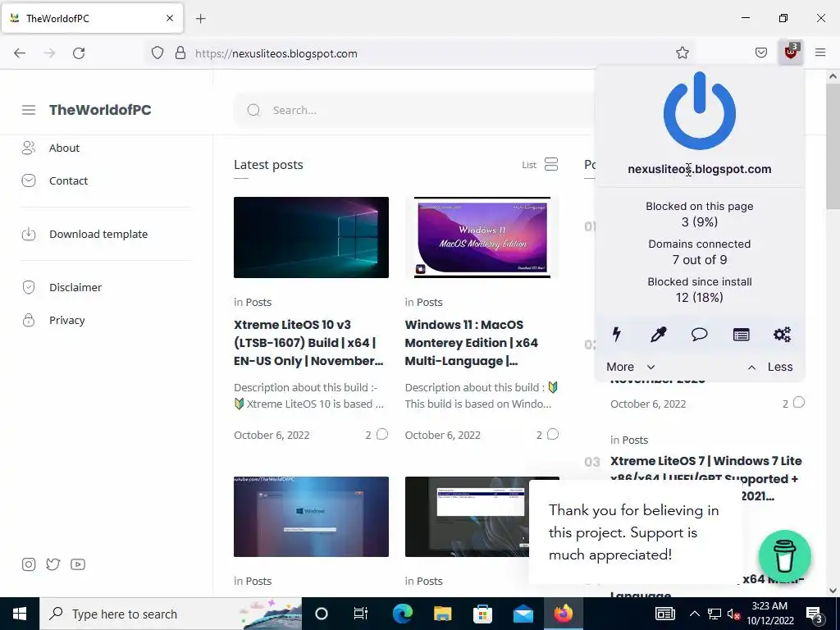
Task: Open the Contact page
Action: pos(68,180)
